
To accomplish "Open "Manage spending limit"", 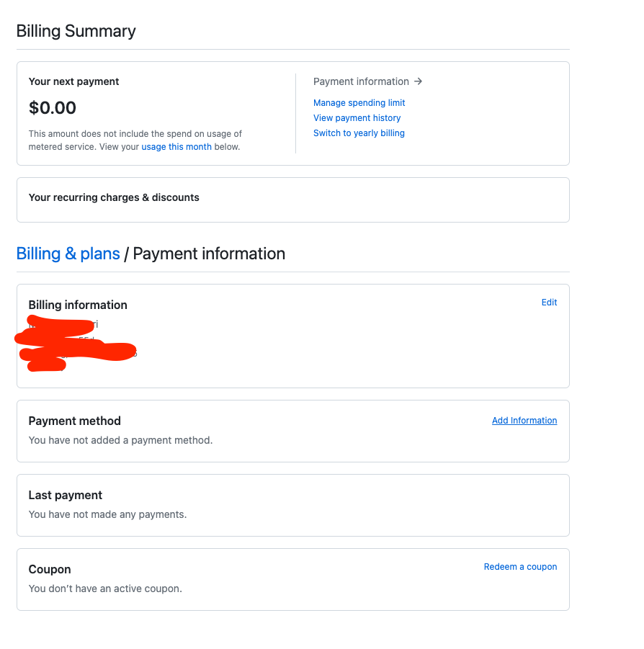I will coord(359,102).
